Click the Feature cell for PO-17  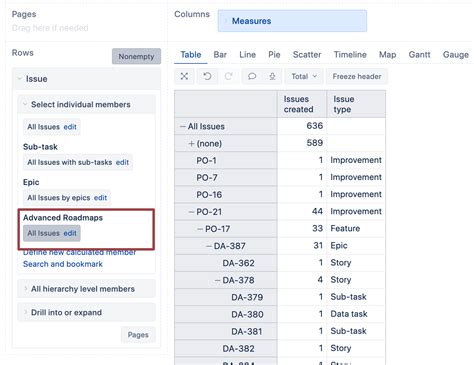pyautogui.click(x=356, y=229)
